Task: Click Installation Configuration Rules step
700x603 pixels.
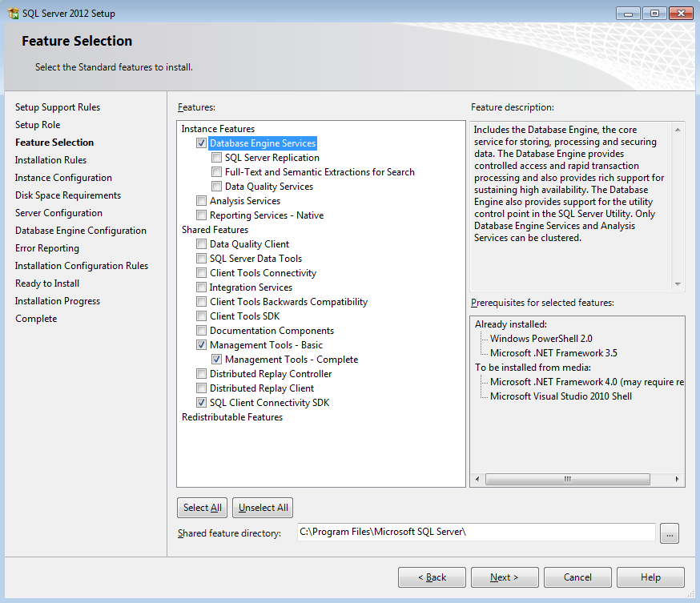Action: click(x=81, y=266)
